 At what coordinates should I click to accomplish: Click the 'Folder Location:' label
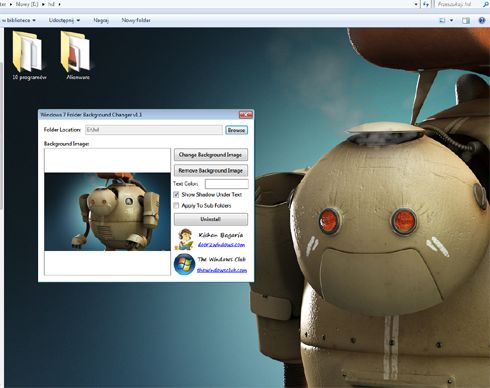[x=62, y=130]
